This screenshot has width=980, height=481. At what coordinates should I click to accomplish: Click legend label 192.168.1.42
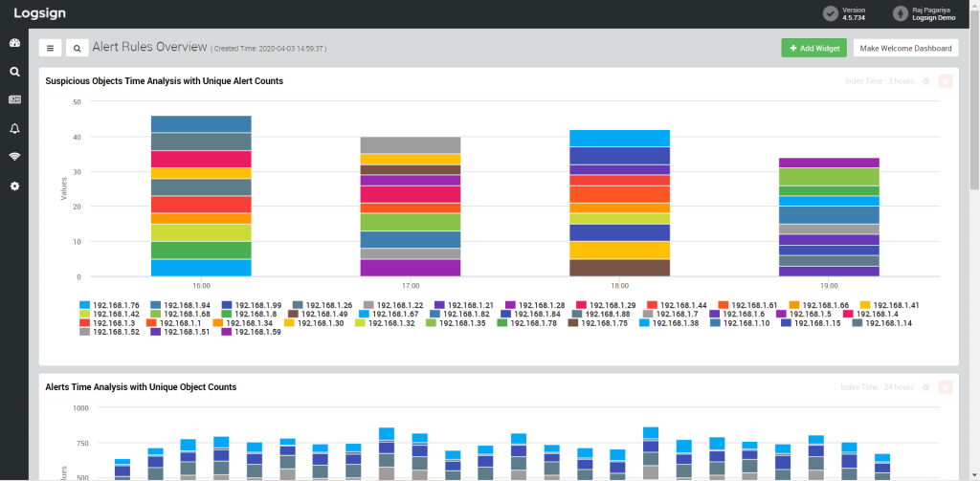pyautogui.click(x=116, y=315)
